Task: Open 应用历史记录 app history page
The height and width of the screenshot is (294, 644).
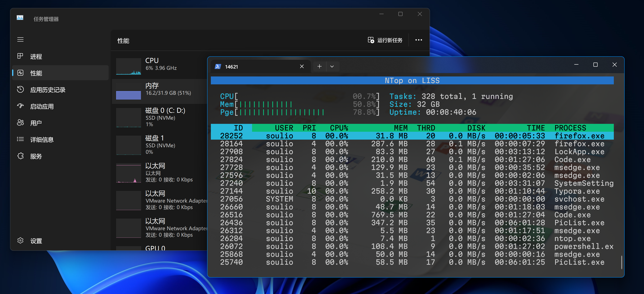Action: pyautogui.click(x=47, y=90)
